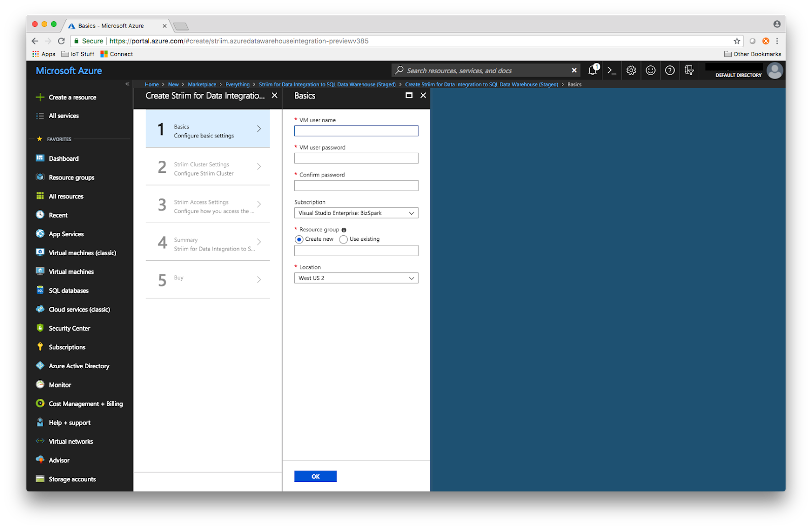This screenshot has width=812, height=529.
Task: Open the Apps bookmarks shortcut
Action: pos(44,54)
